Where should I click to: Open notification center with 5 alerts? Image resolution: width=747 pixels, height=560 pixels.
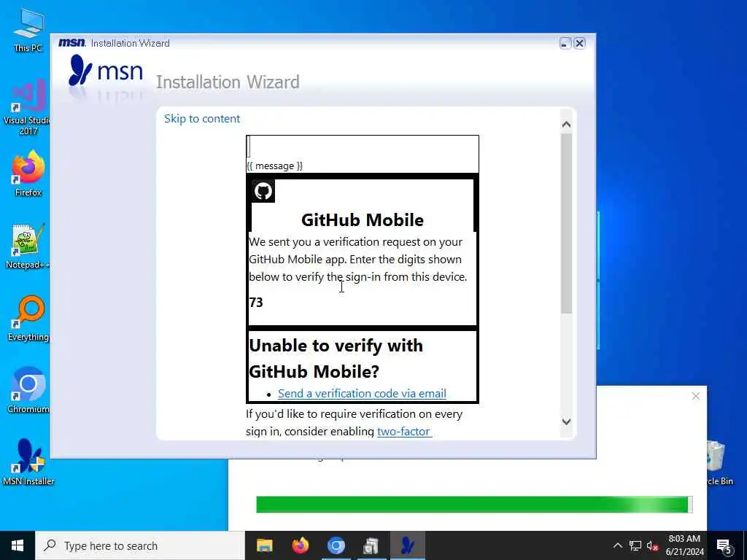[724, 546]
